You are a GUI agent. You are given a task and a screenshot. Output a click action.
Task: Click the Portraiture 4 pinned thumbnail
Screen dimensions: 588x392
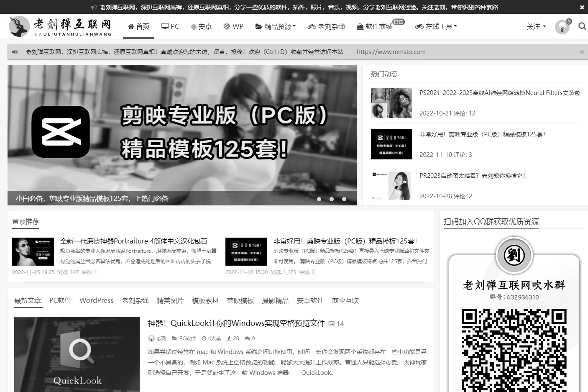[x=33, y=251]
